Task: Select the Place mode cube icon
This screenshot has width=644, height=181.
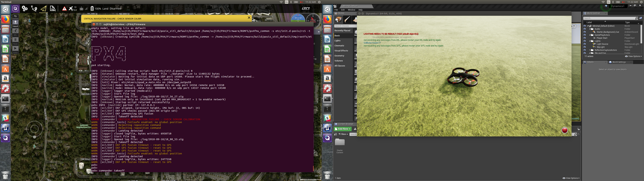Action: click(338, 19)
